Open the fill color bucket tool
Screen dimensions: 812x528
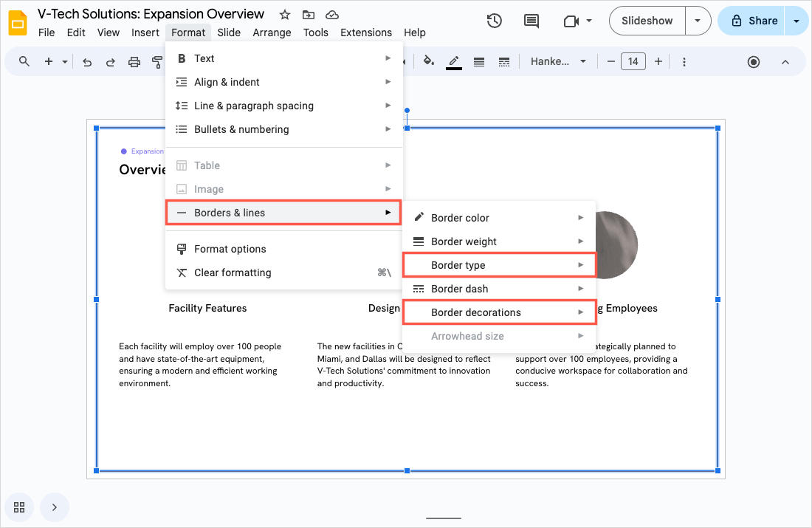pyautogui.click(x=428, y=61)
